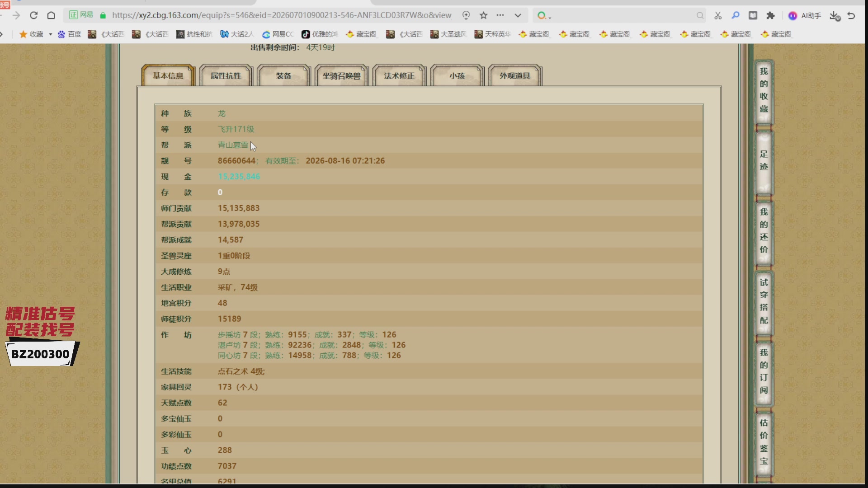This screenshot has height=488, width=868.
Task: Open the scissors screenshot tool
Action: [718, 15]
